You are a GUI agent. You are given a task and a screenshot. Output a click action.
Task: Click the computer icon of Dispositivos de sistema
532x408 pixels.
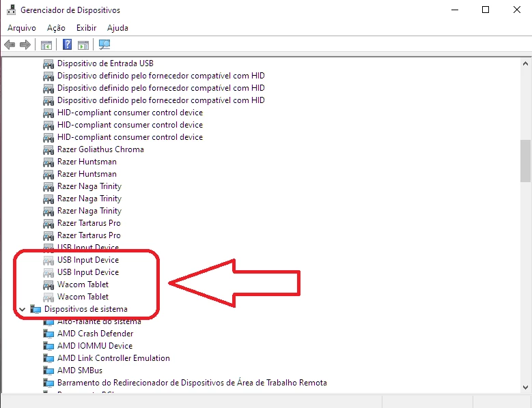click(x=36, y=309)
